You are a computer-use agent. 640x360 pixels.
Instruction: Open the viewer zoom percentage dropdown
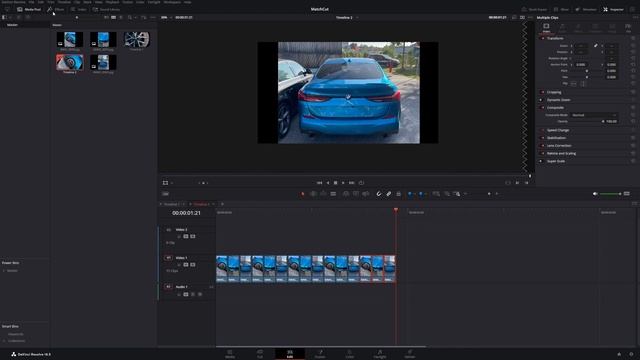(x=166, y=18)
